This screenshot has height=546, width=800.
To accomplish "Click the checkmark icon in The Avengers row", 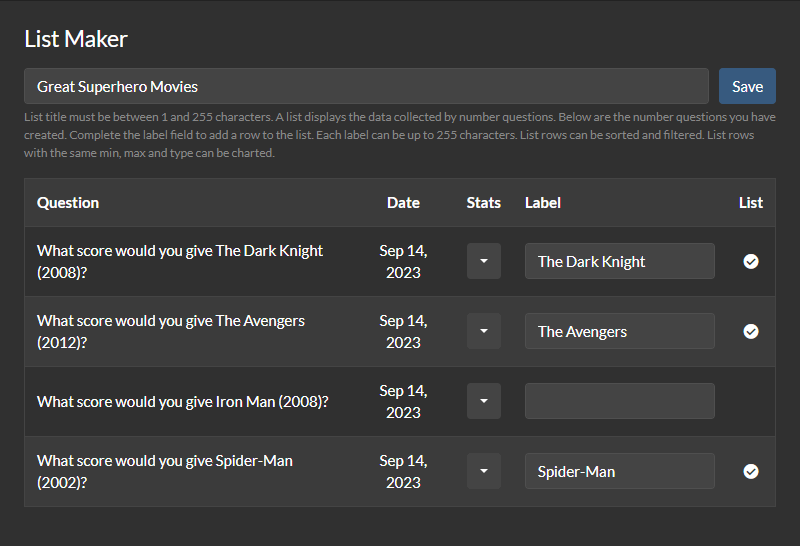I will [x=751, y=331].
